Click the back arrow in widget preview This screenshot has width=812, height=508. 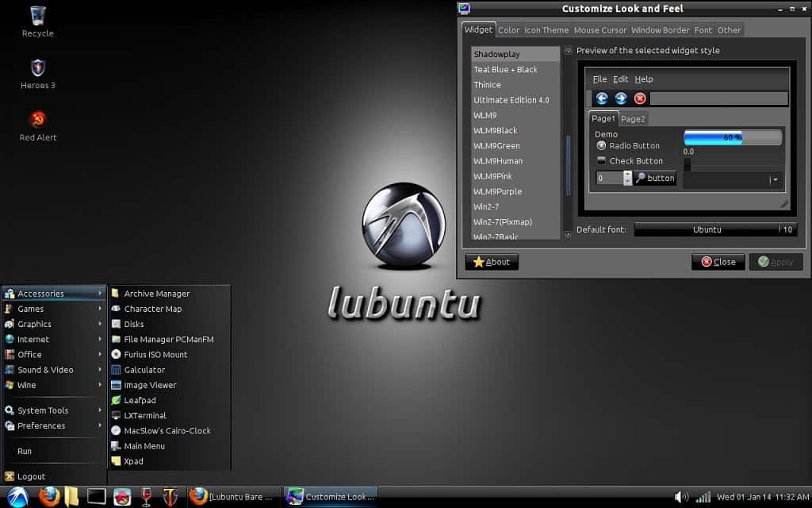pyautogui.click(x=602, y=98)
